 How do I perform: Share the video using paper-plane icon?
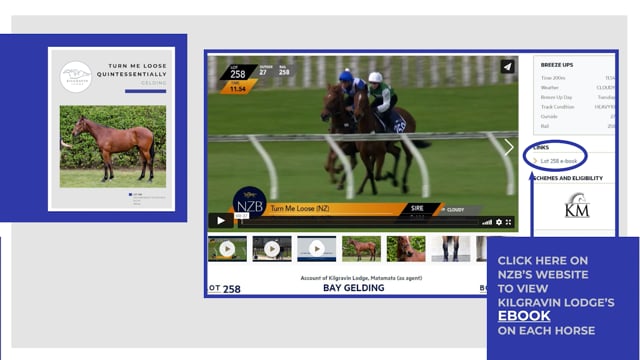[507, 67]
